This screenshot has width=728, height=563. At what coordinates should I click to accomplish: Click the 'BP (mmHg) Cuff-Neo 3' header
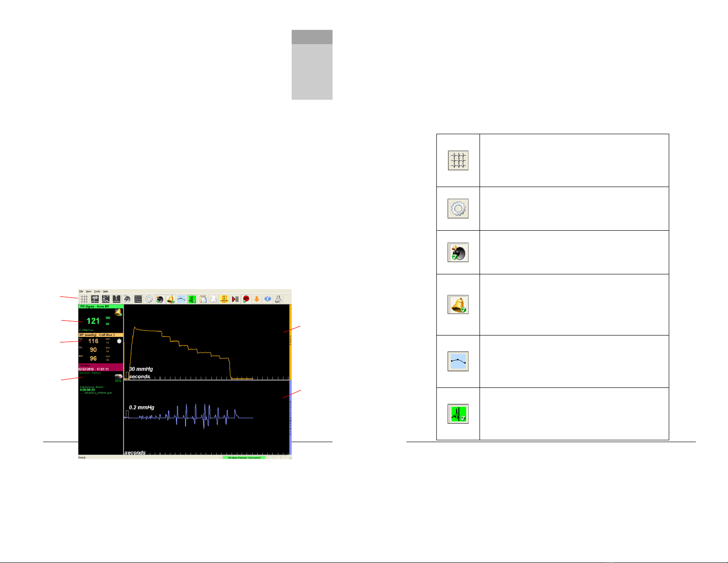click(x=101, y=335)
